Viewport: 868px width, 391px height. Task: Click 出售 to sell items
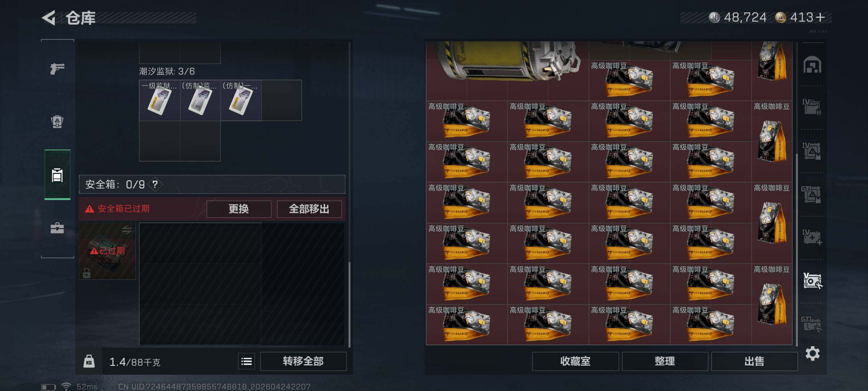(x=754, y=361)
